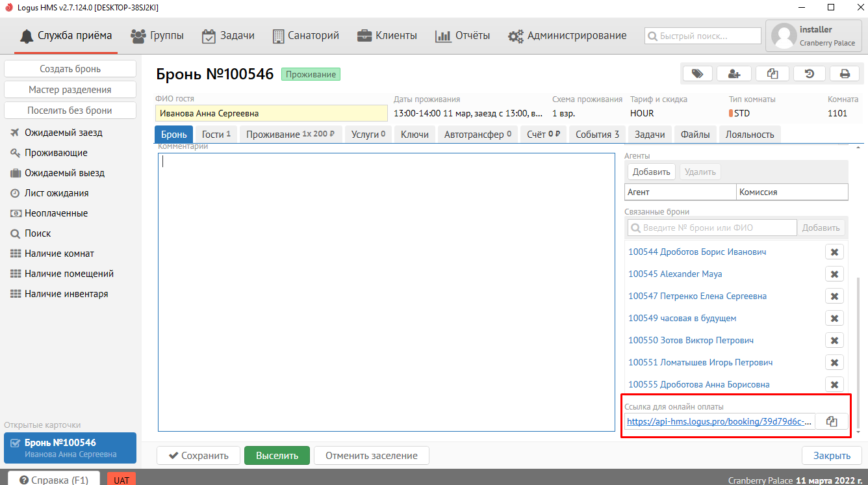Click the tag icon button in header
868x485 pixels.
pos(697,74)
